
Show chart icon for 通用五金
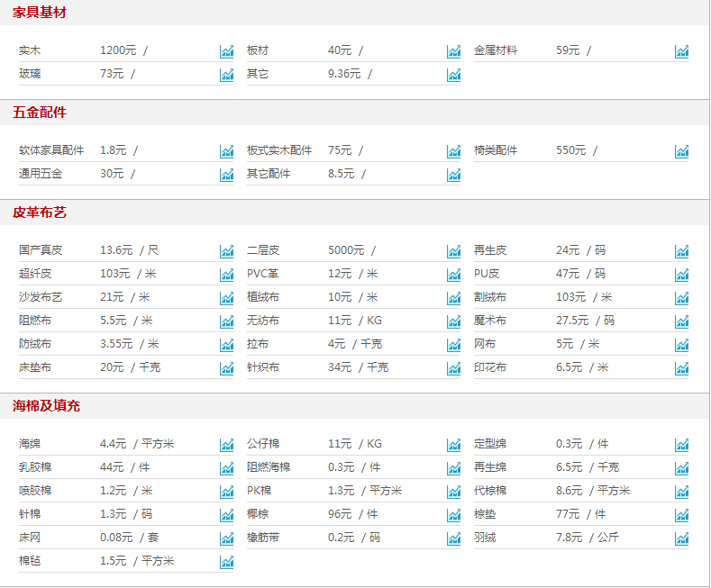coord(227,175)
